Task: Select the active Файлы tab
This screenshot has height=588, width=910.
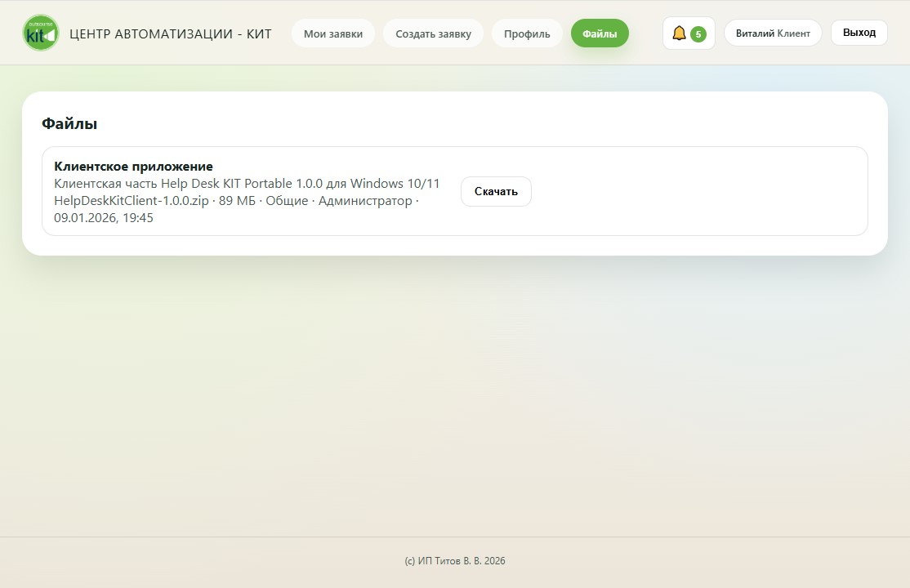Action: (600, 34)
